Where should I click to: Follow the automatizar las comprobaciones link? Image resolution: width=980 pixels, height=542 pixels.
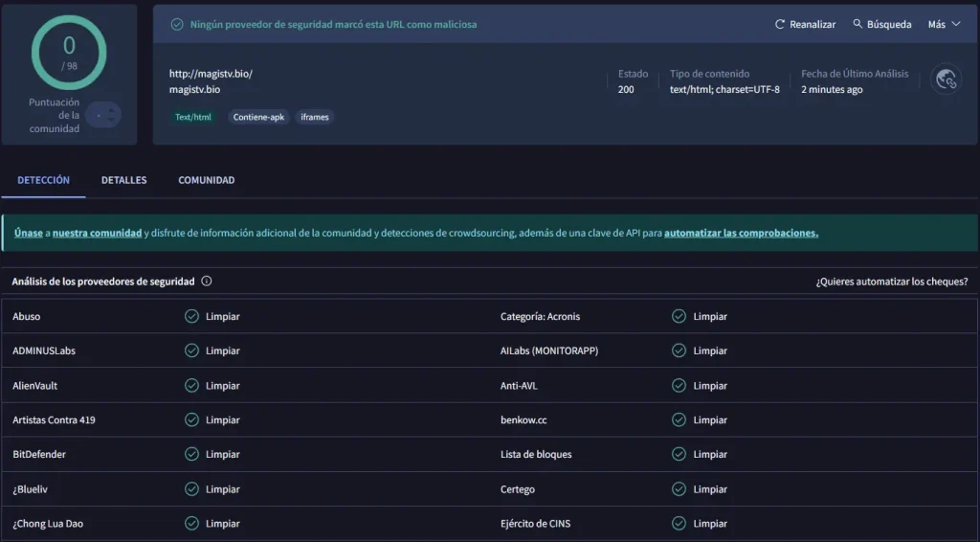[x=742, y=233]
